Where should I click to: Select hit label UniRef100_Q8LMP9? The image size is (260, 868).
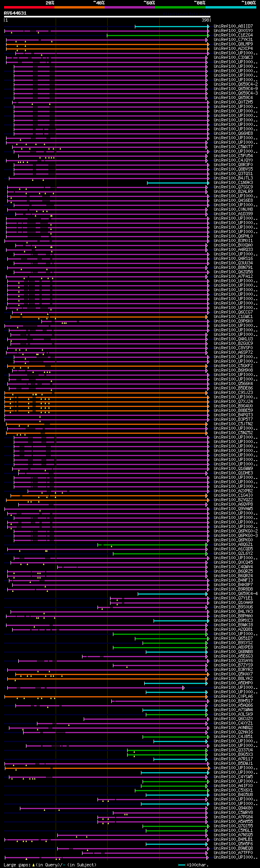(233, 44)
